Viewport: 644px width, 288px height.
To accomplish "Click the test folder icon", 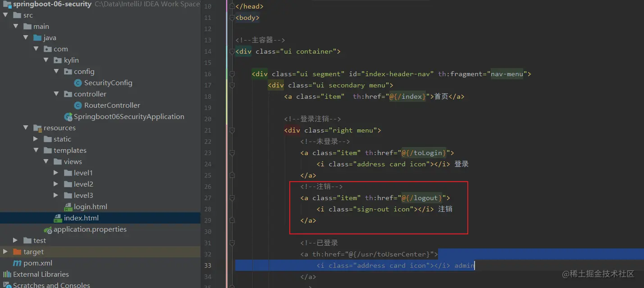I will pos(27,241).
